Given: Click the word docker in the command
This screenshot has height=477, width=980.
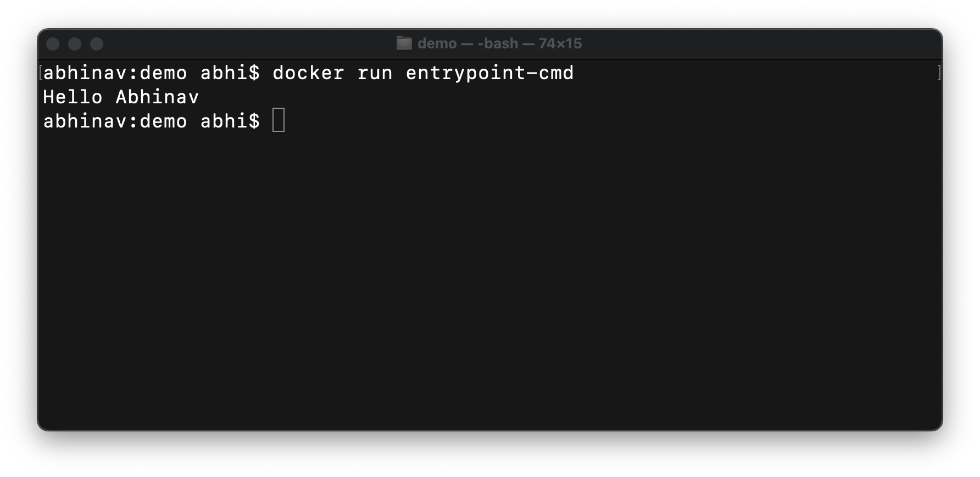Looking at the screenshot, I should (309, 73).
